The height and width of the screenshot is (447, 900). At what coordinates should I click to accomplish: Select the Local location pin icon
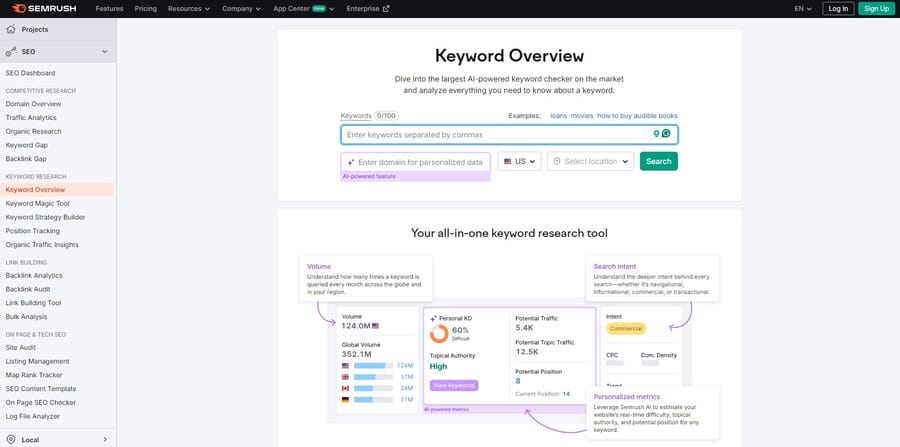pos(11,440)
